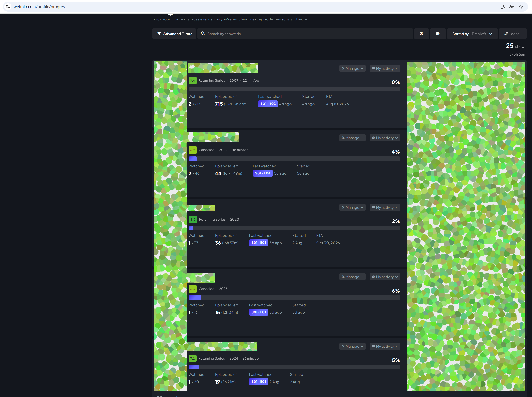Open Manage menu for the 2020 show

coord(352,207)
